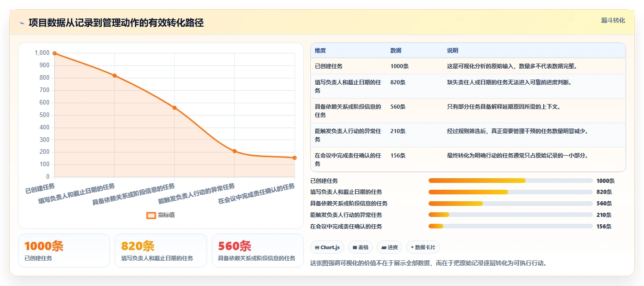Click the 560条 cell in the table
This screenshot has width=644, height=286.
(x=398, y=107)
